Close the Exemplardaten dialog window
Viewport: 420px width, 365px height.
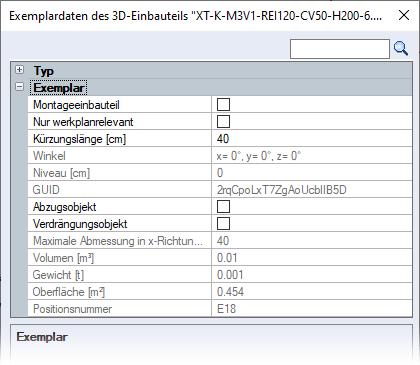[404, 15]
